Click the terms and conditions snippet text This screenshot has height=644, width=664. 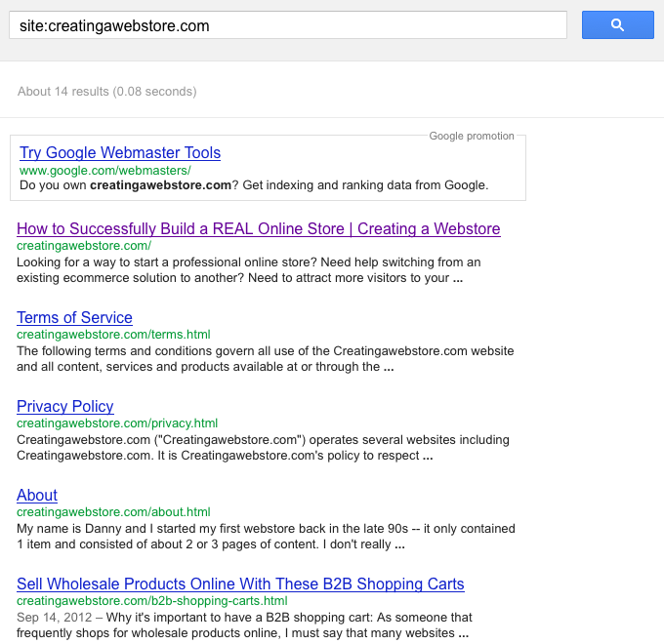point(265,359)
